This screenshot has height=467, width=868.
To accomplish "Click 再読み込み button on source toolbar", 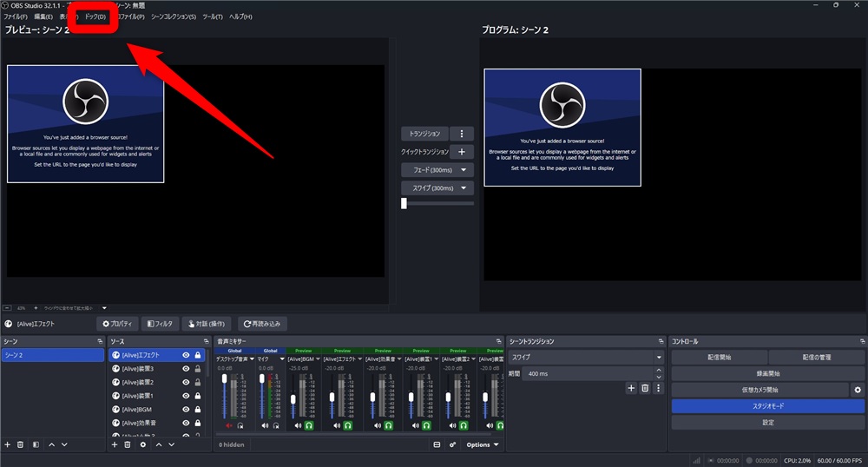I will pyautogui.click(x=262, y=324).
